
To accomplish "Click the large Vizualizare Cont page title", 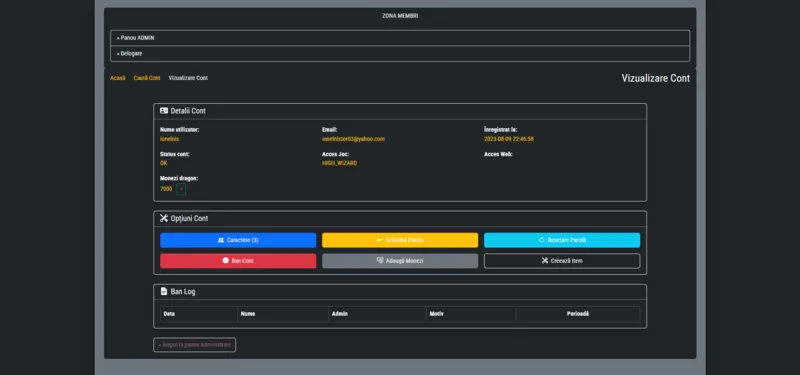I will coord(656,78).
